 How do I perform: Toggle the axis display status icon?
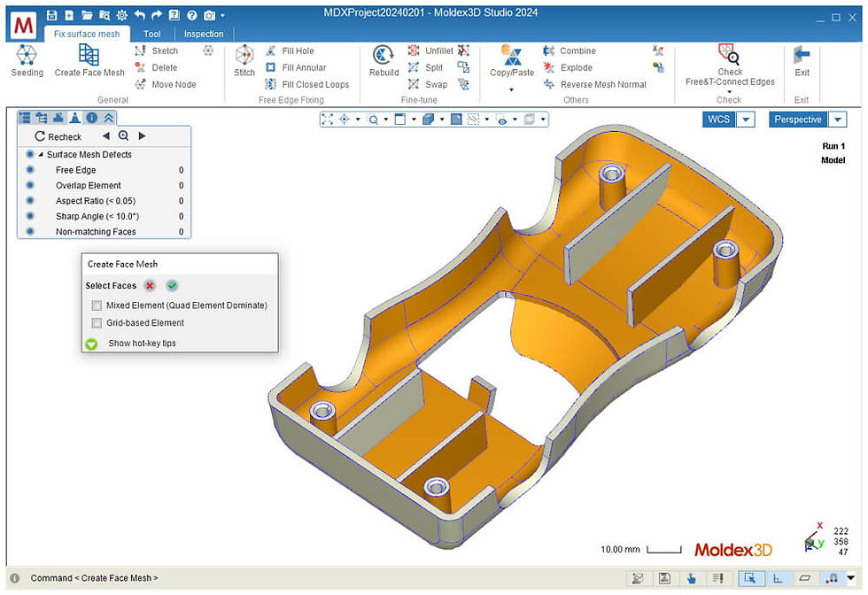(x=778, y=578)
